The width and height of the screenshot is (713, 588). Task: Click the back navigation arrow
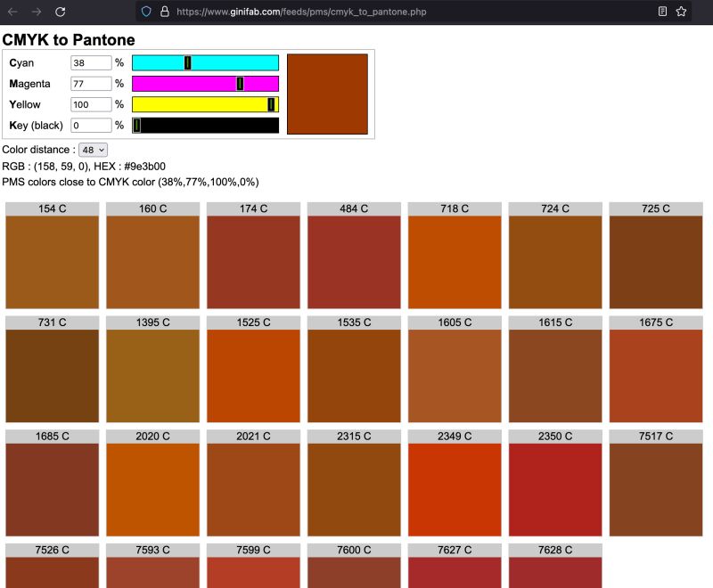(13, 12)
